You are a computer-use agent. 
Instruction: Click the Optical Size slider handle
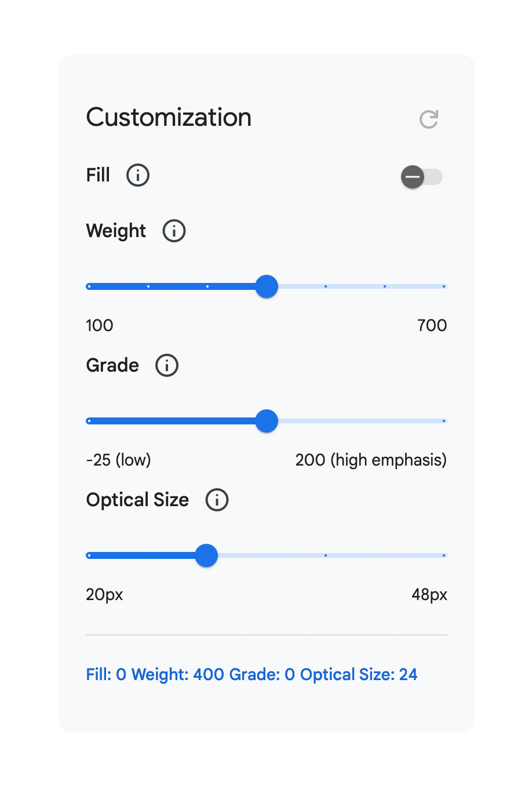[206, 555]
